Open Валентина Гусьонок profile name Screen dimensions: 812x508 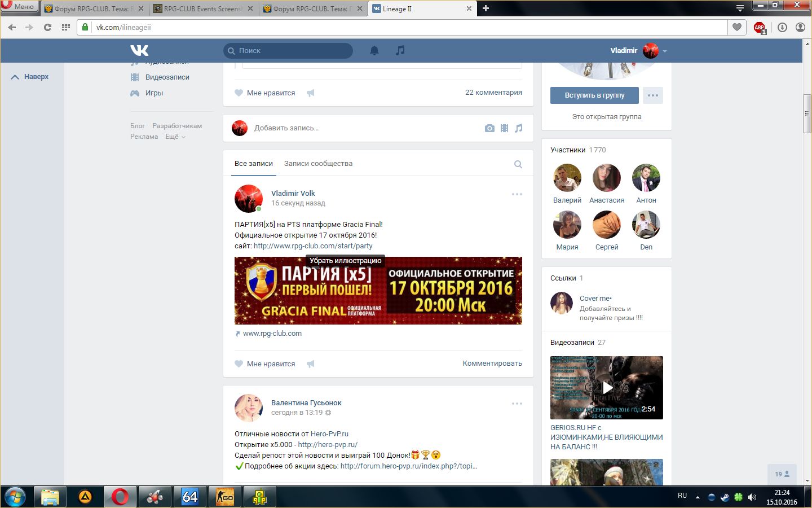[x=306, y=402]
